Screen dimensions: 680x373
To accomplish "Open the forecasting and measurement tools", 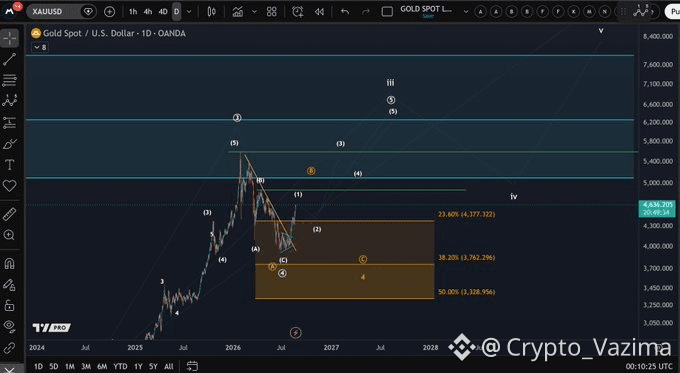I will point(10,123).
